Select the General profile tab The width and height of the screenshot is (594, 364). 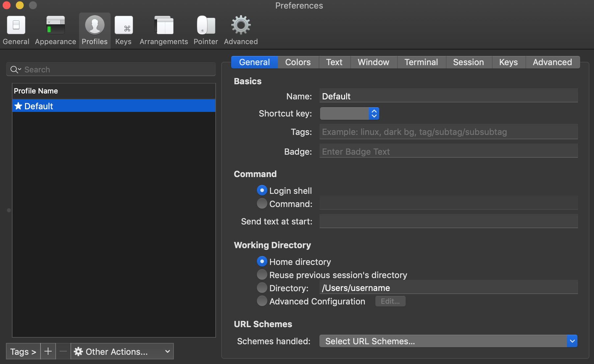(255, 62)
